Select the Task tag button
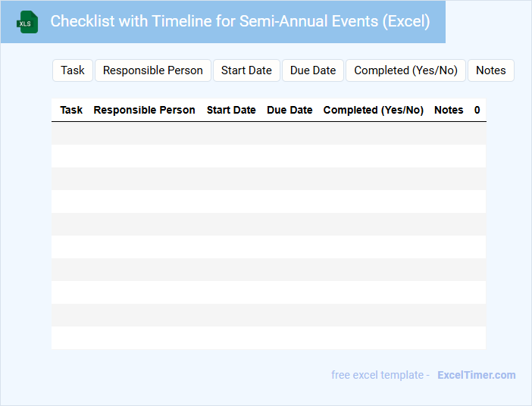The image size is (532, 406). [x=73, y=70]
